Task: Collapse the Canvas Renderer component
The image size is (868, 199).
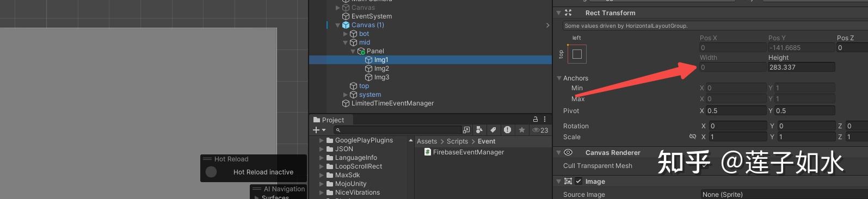Action: coord(559,153)
